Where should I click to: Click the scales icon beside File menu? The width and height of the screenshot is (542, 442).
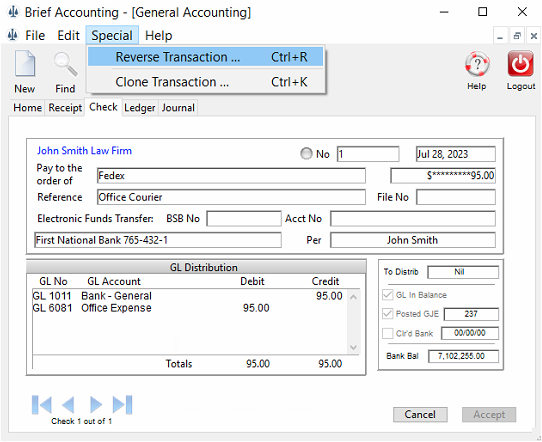click(13, 35)
